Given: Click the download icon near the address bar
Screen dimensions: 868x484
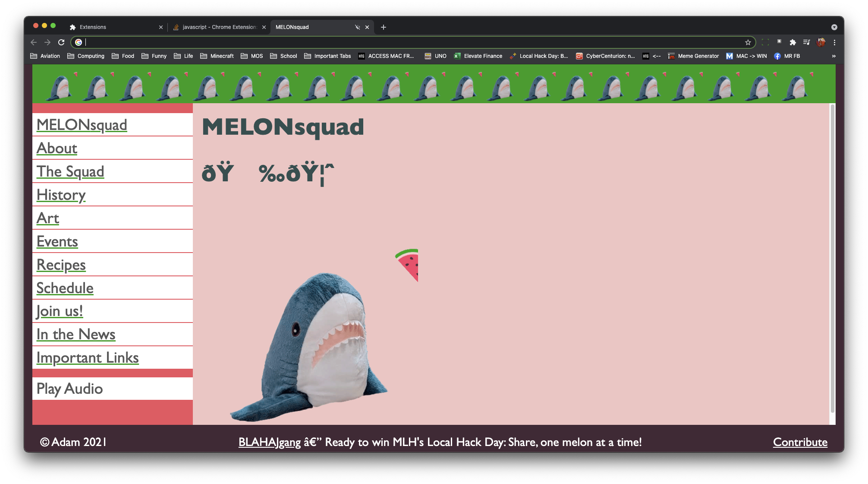Looking at the screenshot, I should (x=779, y=42).
